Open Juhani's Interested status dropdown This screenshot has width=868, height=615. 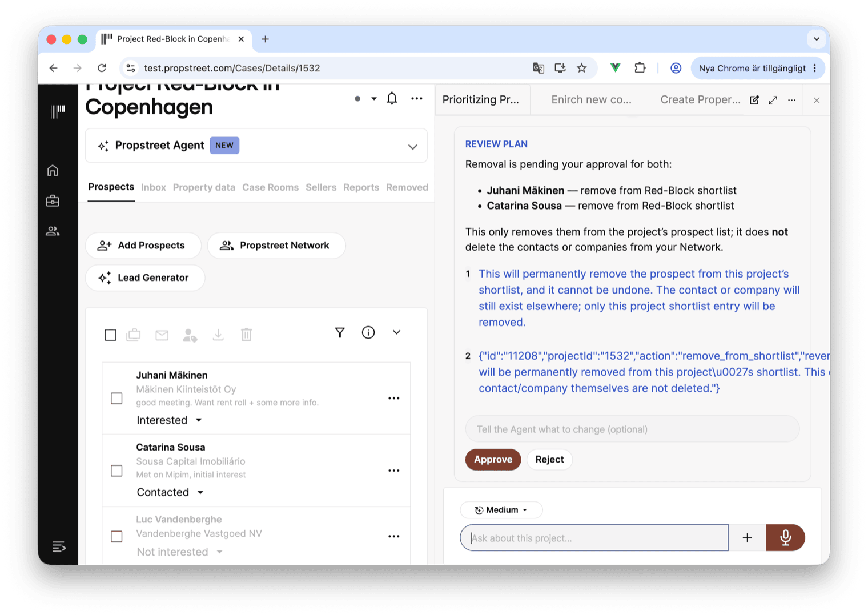coord(169,420)
